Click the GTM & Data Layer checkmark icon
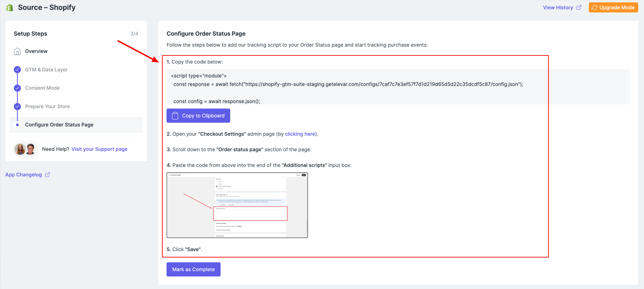This screenshot has height=289, width=644. pos(17,70)
